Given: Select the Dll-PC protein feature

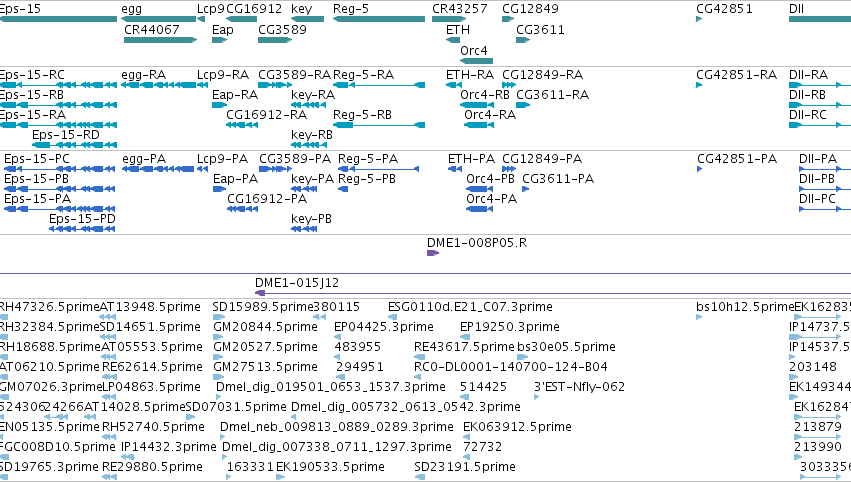Looking at the screenshot, I should (825, 209).
